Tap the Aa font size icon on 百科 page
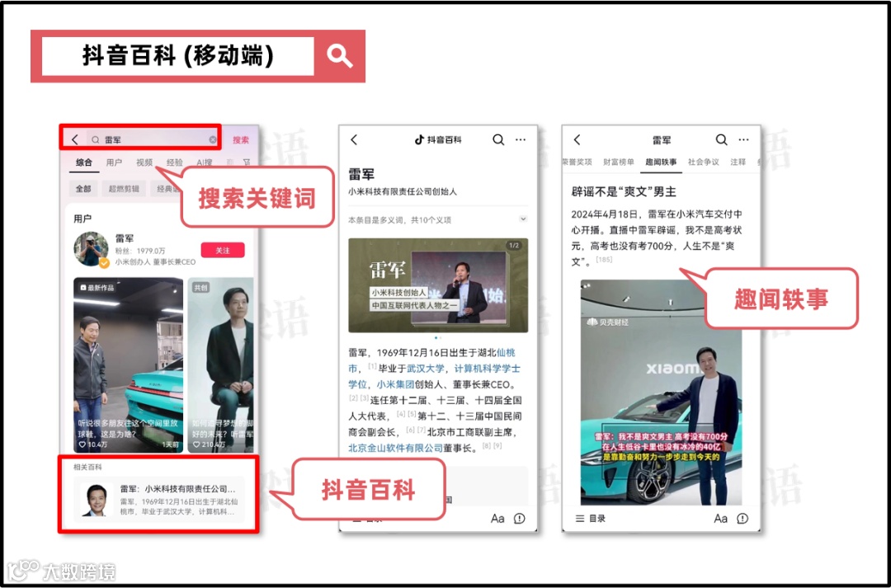The image size is (891, 588). pyautogui.click(x=497, y=518)
